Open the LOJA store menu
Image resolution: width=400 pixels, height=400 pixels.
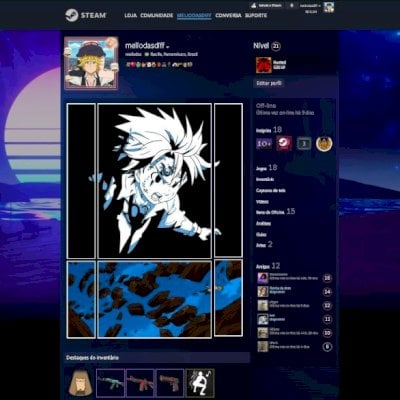pos(130,16)
